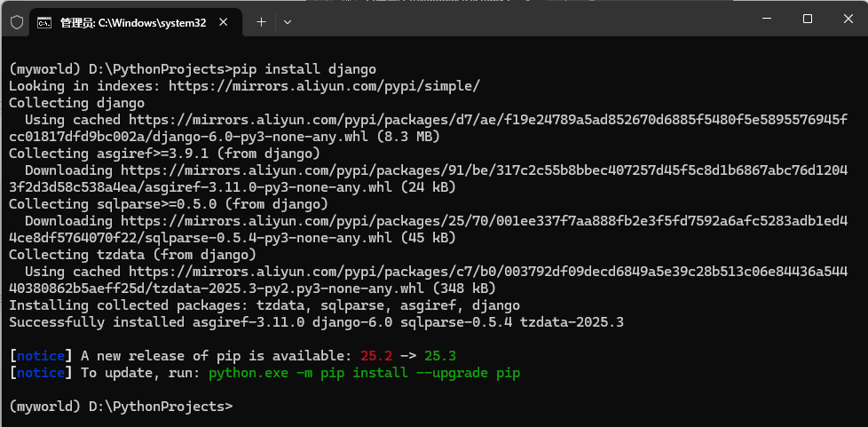Click the green pip version 25.3
The height and width of the screenshot is (427, 868).
440,356
